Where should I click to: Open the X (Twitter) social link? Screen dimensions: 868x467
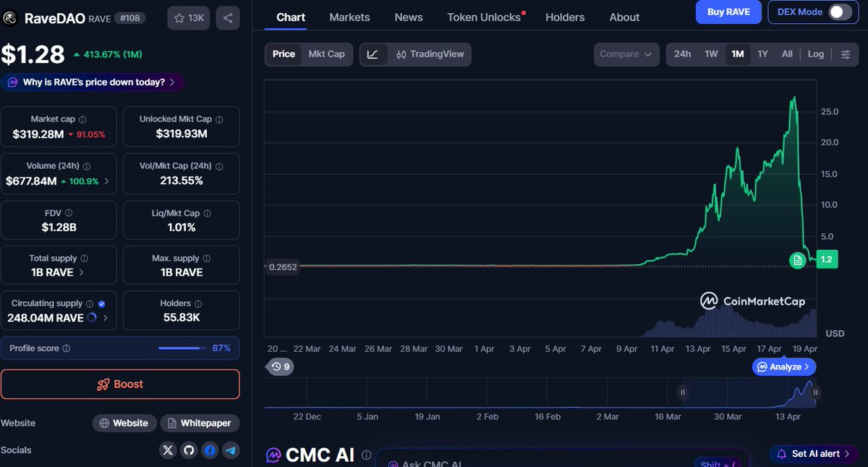[169, 450]
